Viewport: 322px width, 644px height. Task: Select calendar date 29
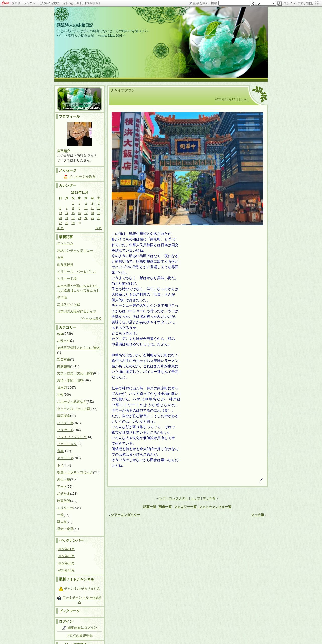[73, 223]
